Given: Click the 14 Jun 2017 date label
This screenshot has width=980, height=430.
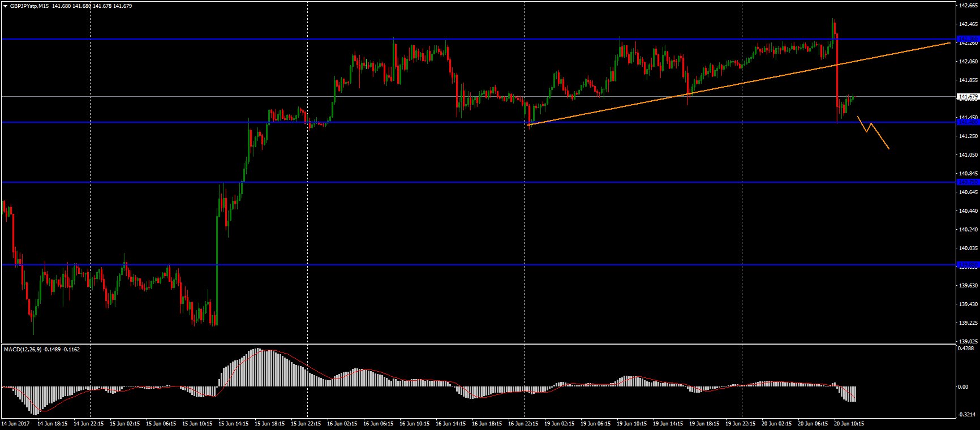Looking at the screenshot, I should (15, 423).
